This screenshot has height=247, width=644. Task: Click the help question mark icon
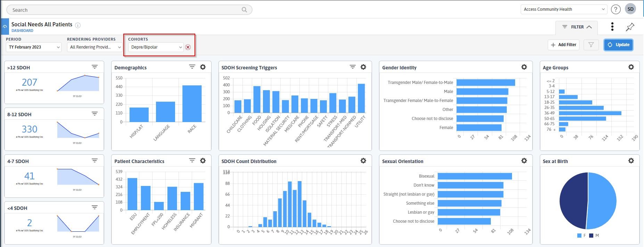pyautogui.click(x=616, y=10)
